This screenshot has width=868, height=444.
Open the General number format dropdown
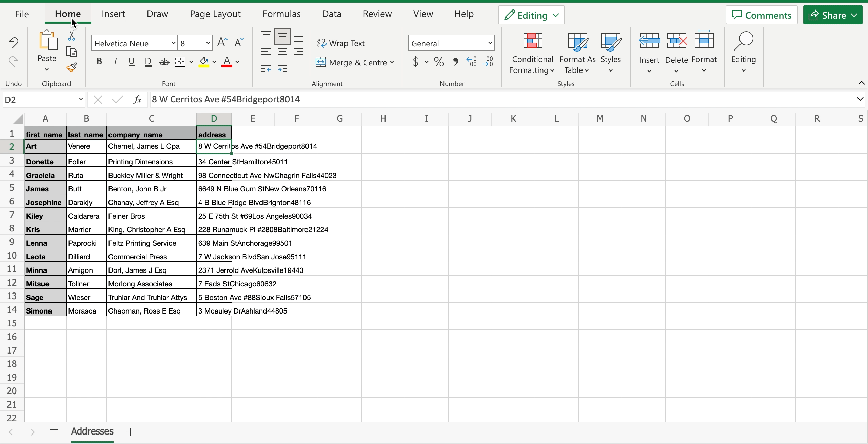(x=489, y=43)
